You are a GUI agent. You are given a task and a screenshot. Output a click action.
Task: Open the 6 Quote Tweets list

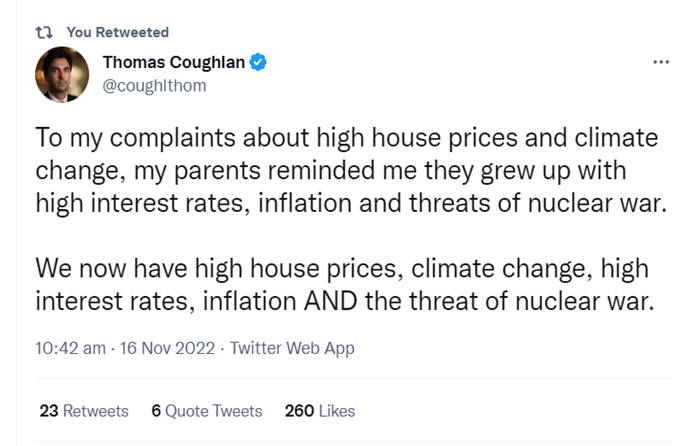coord(206,411)
